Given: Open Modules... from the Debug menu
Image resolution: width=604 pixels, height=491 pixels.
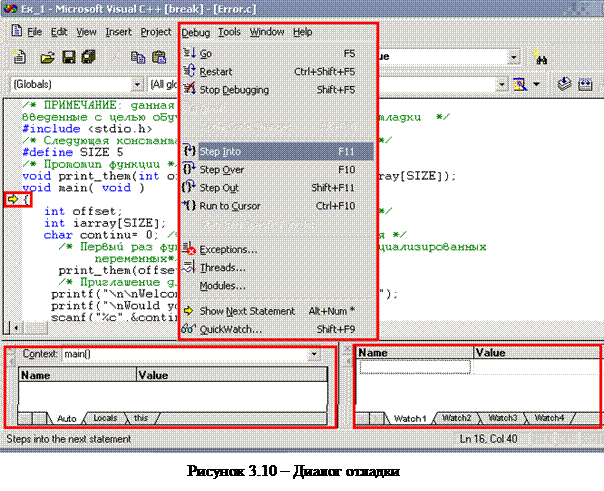Looking at the screenshot, I should [x=277, y=286].
